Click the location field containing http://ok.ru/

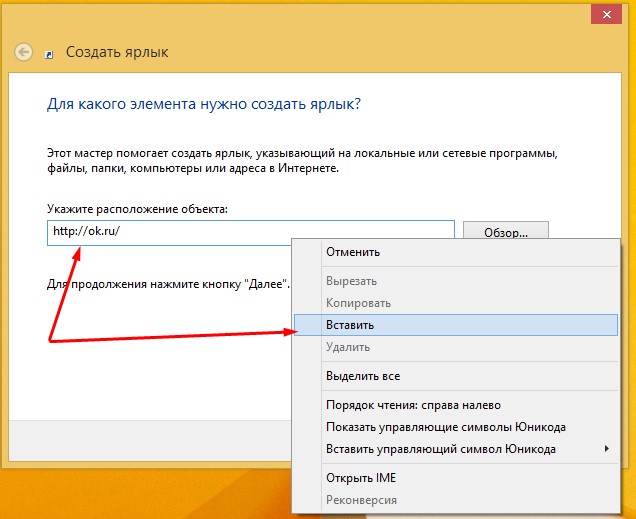click(x=250, y=232)
